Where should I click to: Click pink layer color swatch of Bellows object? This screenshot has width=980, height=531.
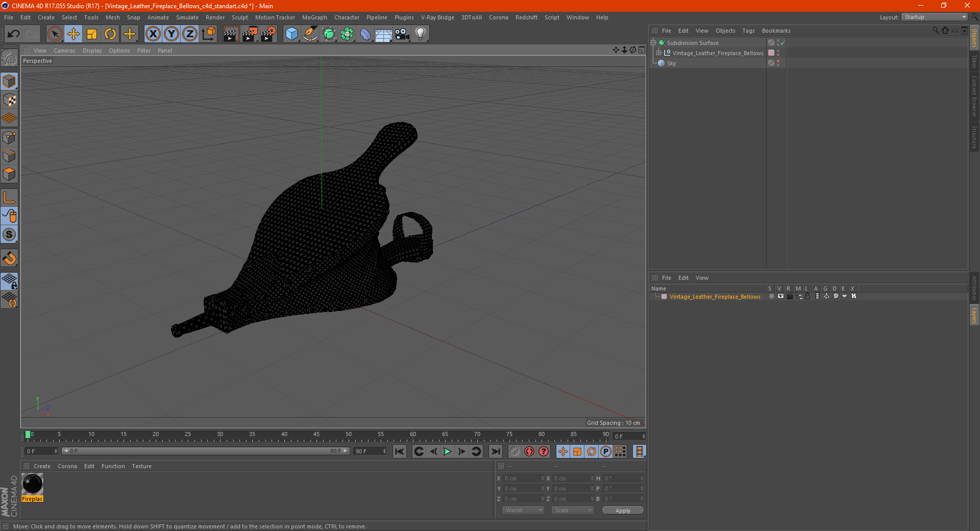coord(771,53)
